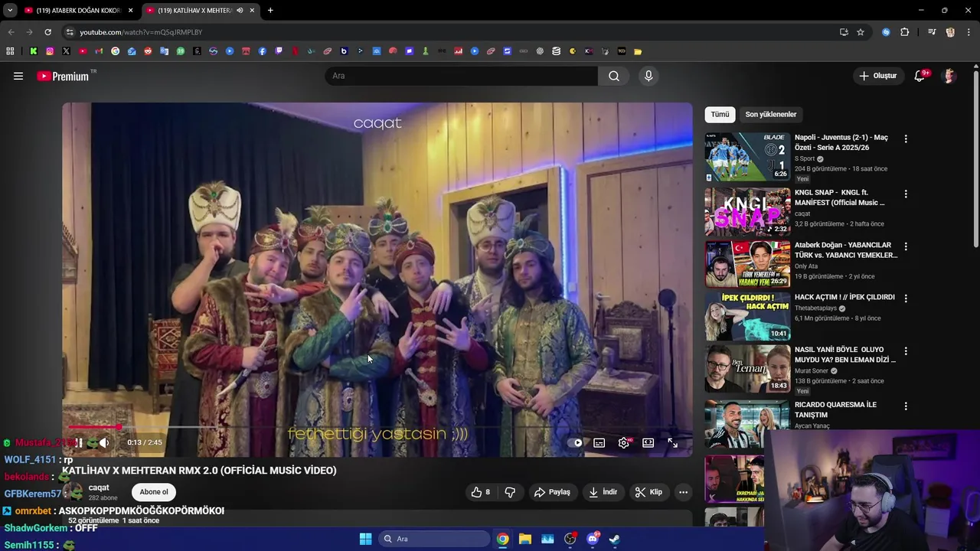Open the Instagram bookmark

tap(50, 51)
